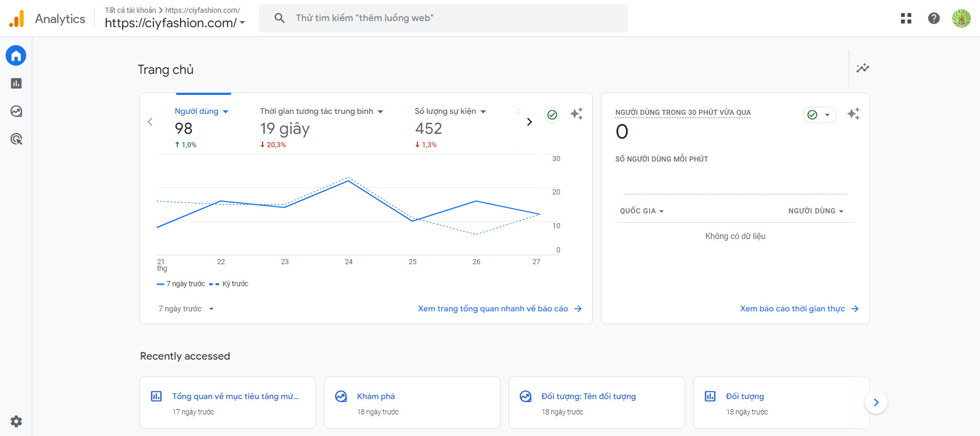Open the Home navigation icon
This screenshot has height=436, width=980.
pyautogui.click(x=16, y=55)
